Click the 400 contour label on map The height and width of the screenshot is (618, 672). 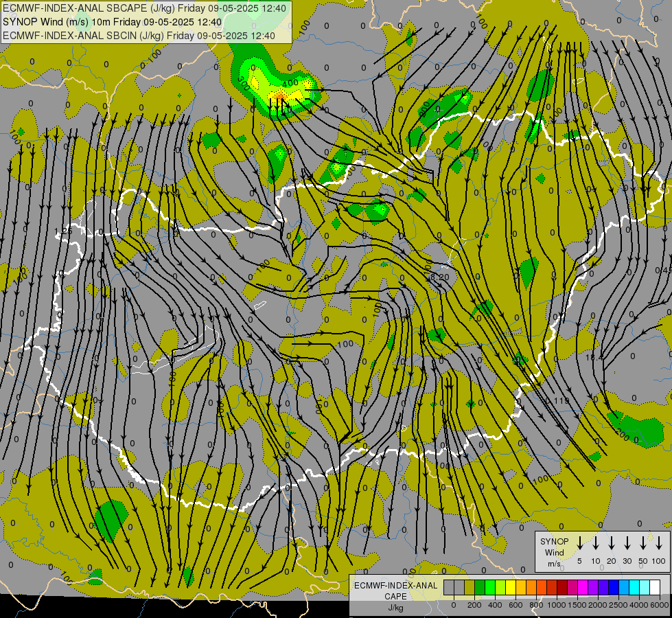[290, 82]
